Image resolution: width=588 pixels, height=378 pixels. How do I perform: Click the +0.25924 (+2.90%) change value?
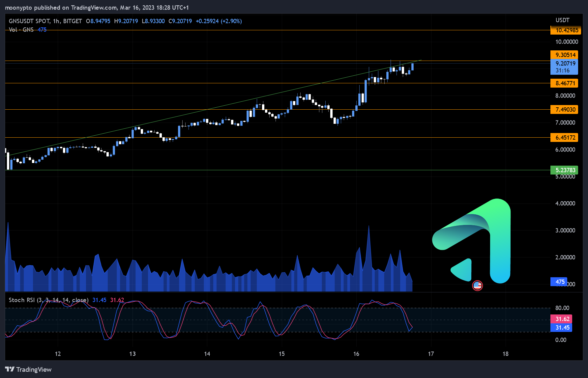[x=219, y=21]
